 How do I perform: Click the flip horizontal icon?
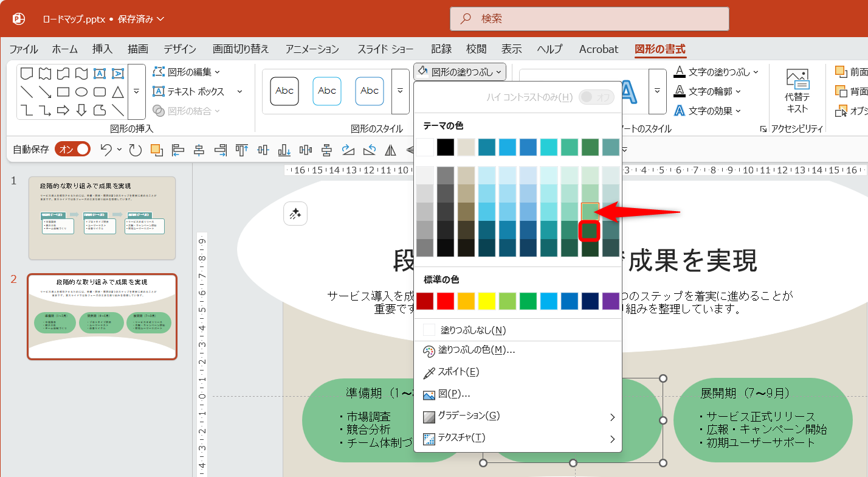click(390, 149)
